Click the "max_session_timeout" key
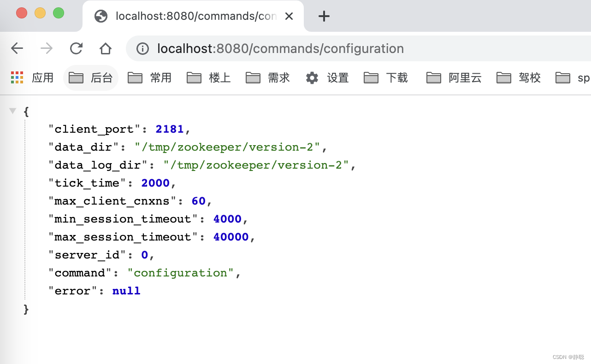The image size is (591, 364). point(123,237)
